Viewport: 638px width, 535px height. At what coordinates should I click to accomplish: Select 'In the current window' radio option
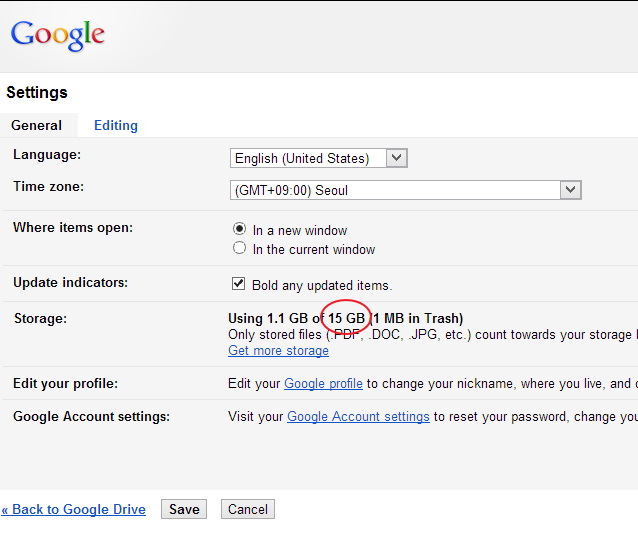pyautogui.click(x=239, y=248)
